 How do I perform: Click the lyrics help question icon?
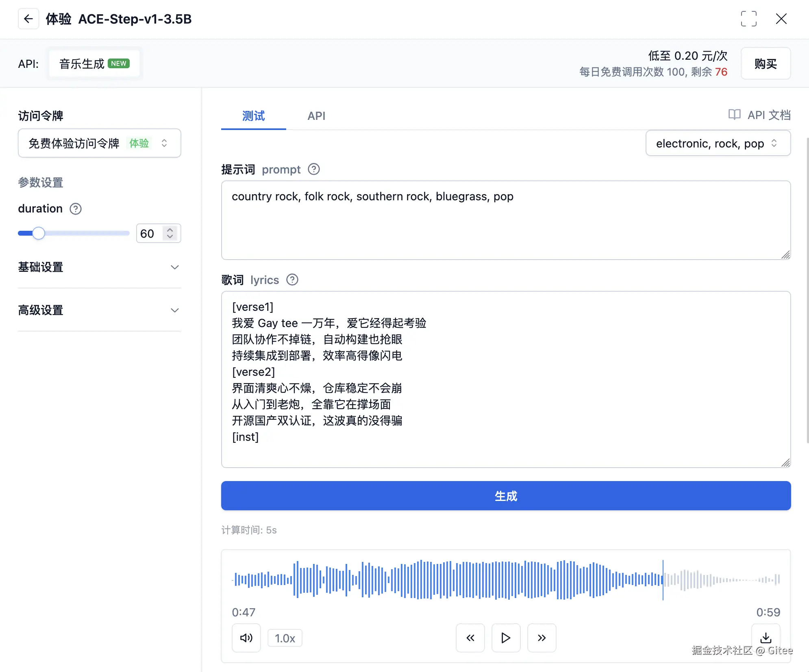coord(292,280)
